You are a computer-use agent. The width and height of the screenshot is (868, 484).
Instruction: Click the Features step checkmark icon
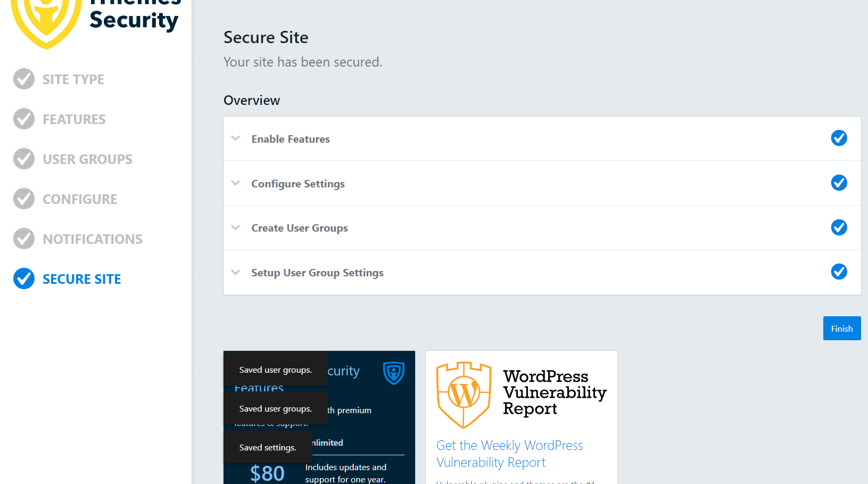point(24,119)
